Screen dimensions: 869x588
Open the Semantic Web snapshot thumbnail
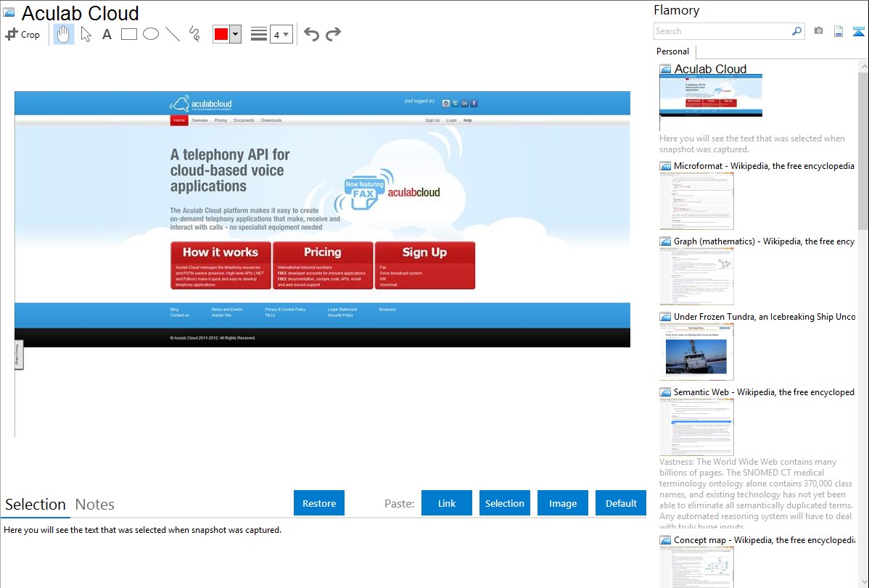[x=696, y=427]
